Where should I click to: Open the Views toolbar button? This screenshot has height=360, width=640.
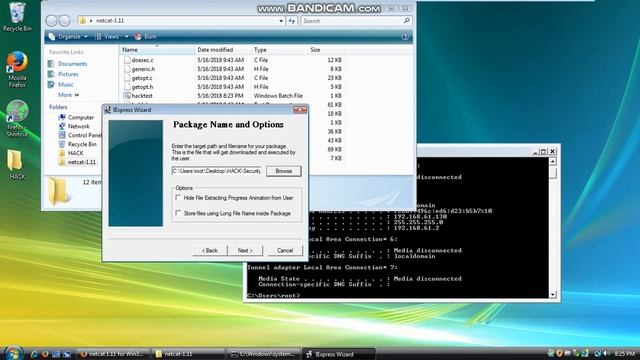pyautogui.click(x=107, y=37)
